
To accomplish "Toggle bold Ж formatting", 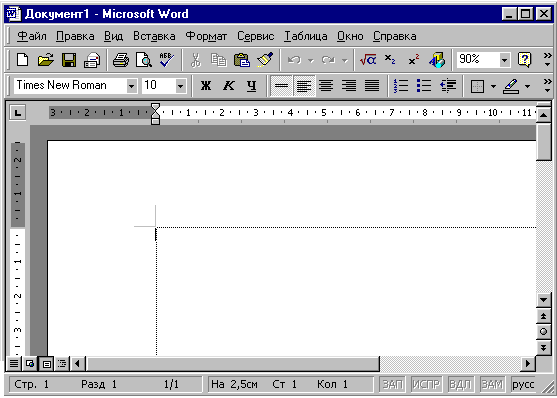I will pos(206,86).
